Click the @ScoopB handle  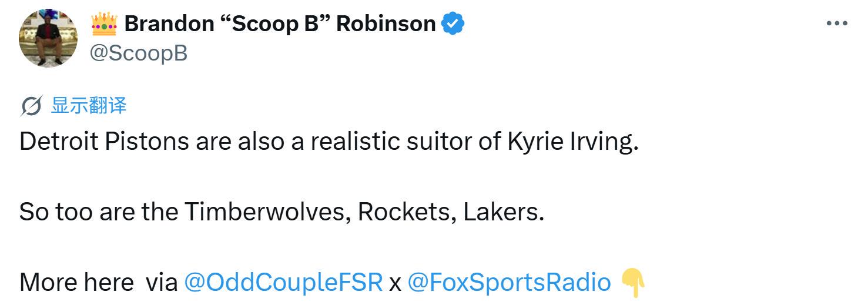point(139,53)
